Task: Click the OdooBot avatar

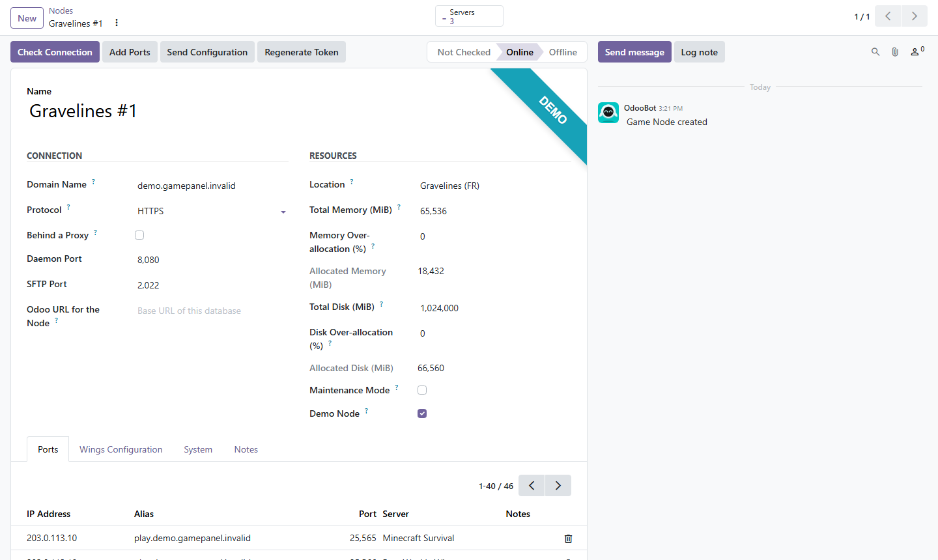Action: pyautogui.click(x=608, y=113)
